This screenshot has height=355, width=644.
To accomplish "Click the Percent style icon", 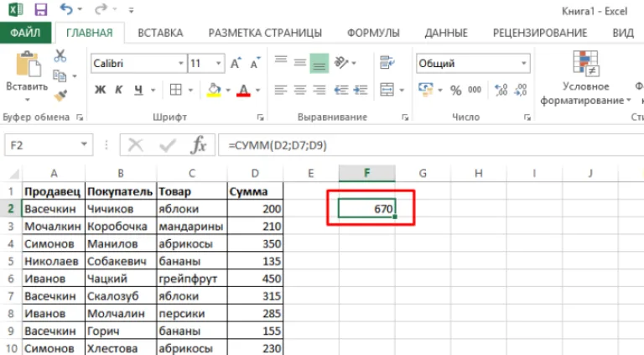I will (x=455, y=90).
